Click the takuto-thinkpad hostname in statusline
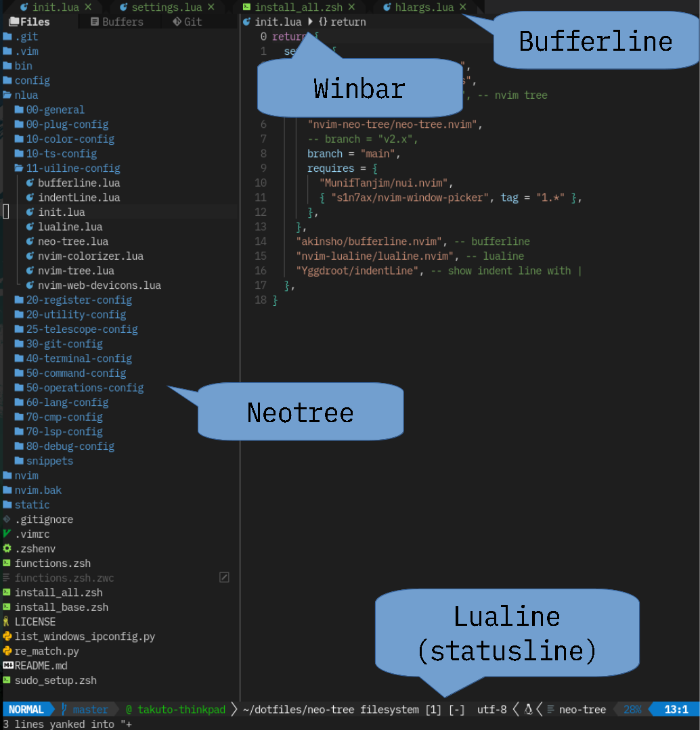Screen dimensions: 700x730 [x=181, y=709]
